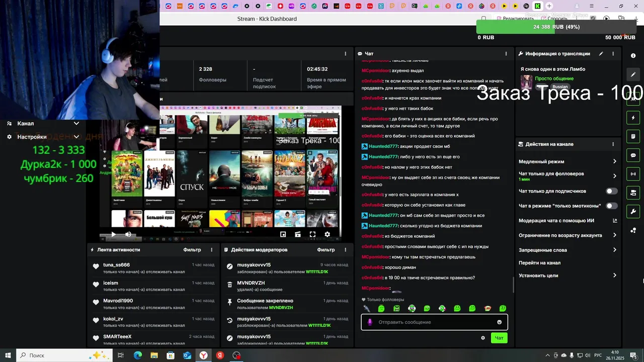Click Перейти на канал link
This screenshot has height=362, width=644.
[x=539, y=263]
